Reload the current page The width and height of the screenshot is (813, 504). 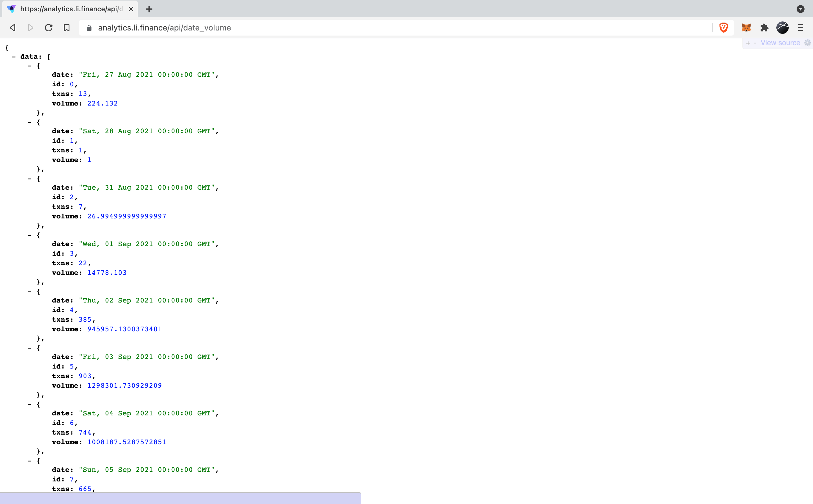tap(49, 28)
